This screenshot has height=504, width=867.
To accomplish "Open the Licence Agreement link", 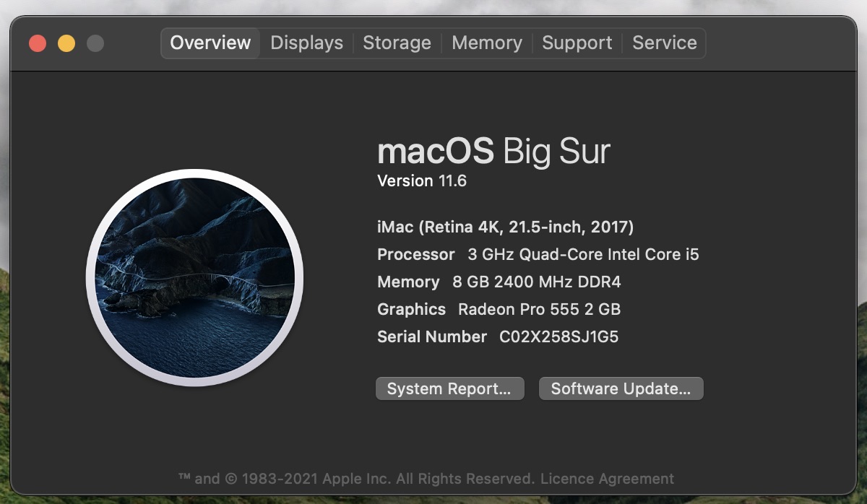I will (x=607, y=479).
